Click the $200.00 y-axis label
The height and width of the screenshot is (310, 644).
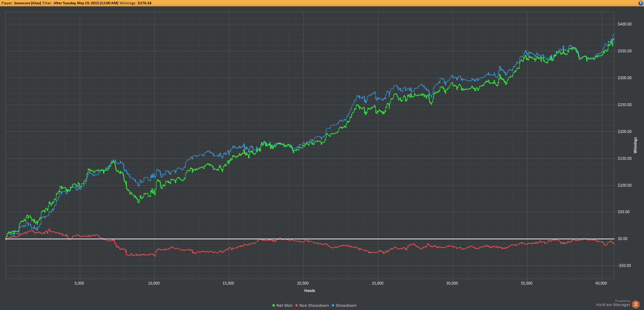(625, 131)
